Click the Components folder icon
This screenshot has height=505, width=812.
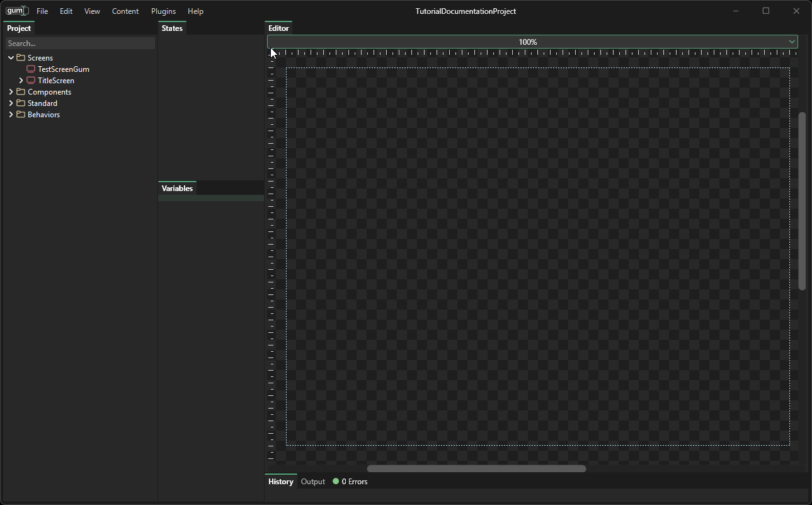pos(21,92)
